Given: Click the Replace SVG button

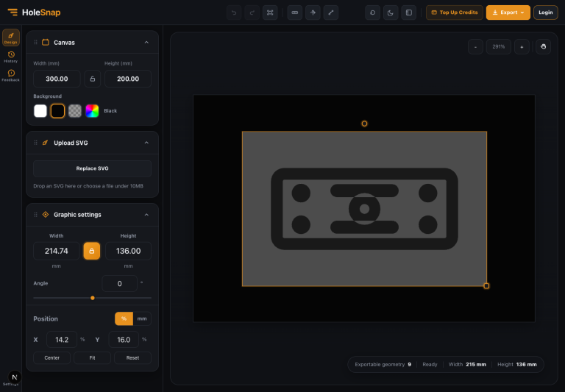Looking at the screenshot, I should pyautogui.click(x=92, y=168).
